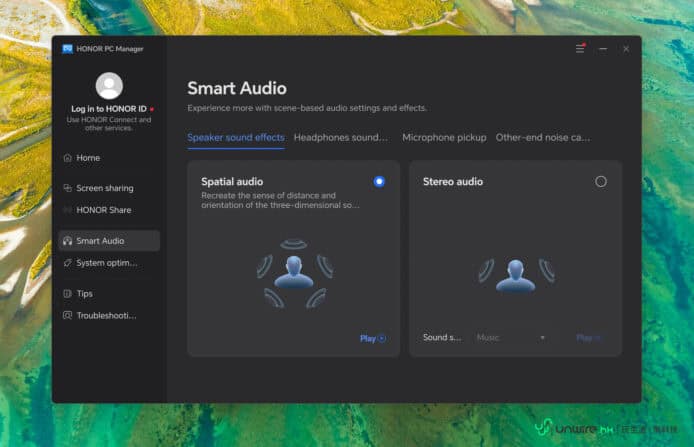694x447 pixels.
Task: Open the Other-end noise cancellation tab
Action: click(543, 138)
